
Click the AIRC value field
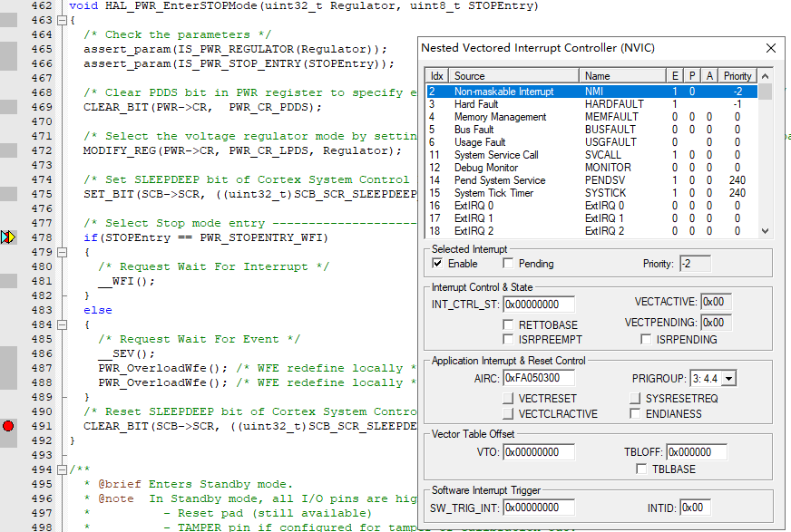[x=539, y=378]
